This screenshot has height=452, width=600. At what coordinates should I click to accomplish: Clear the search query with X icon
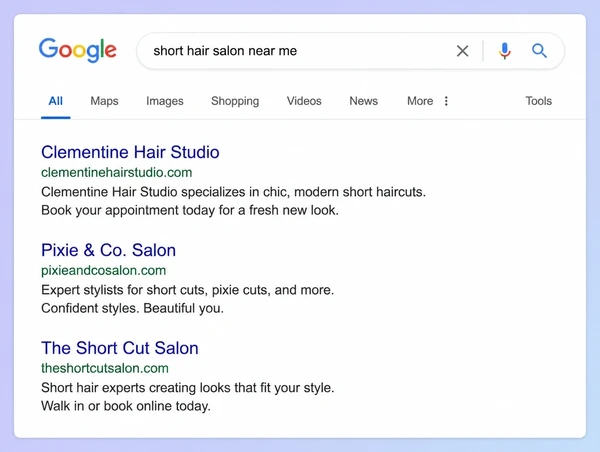coord(462,51)
